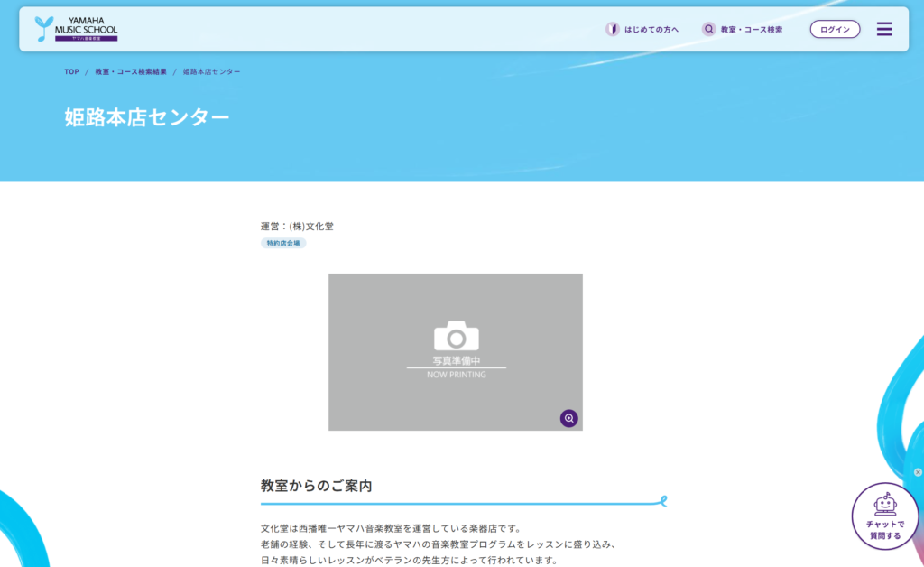The width and height of the screenshot is (924, 567).
Task: Click the 運営：(株)文化堂 text
Action: [x=297, y=227]
